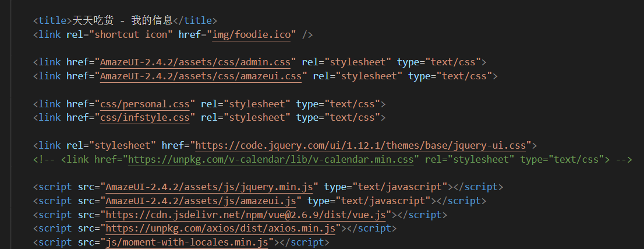Open the css/infstyle.css link
This screenshot has width=644, height=249.
coord(145,118)
